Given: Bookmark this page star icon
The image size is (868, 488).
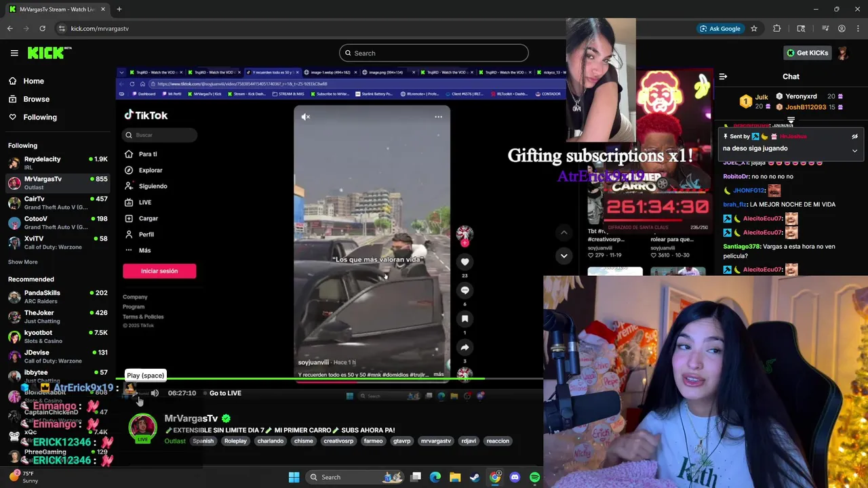Looking at the screenshot, I should coord(753,28).
